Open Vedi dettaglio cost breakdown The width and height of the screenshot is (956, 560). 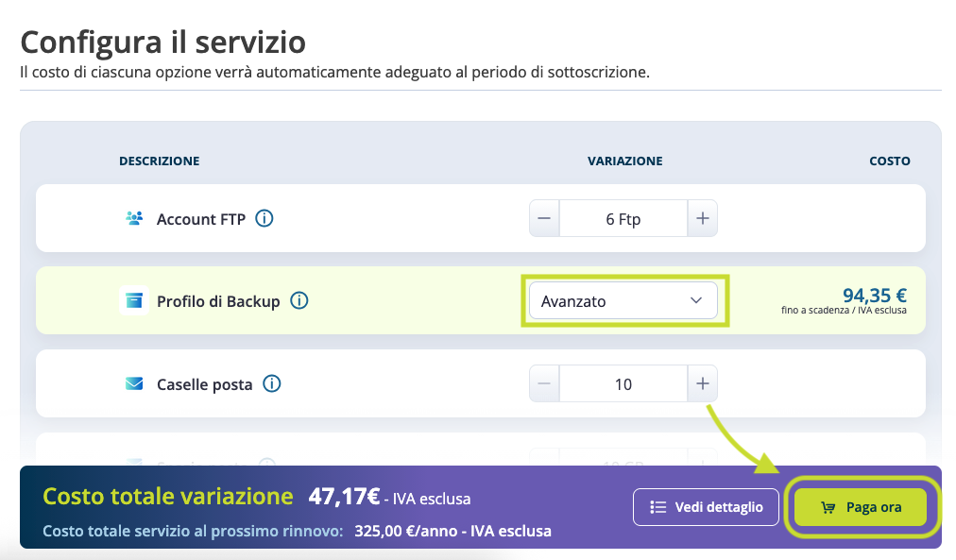coord(706,507)
